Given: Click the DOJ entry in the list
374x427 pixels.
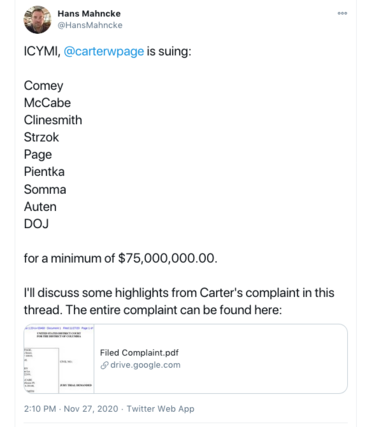Looking at the screenshot, I should click(x=36, y=224).
